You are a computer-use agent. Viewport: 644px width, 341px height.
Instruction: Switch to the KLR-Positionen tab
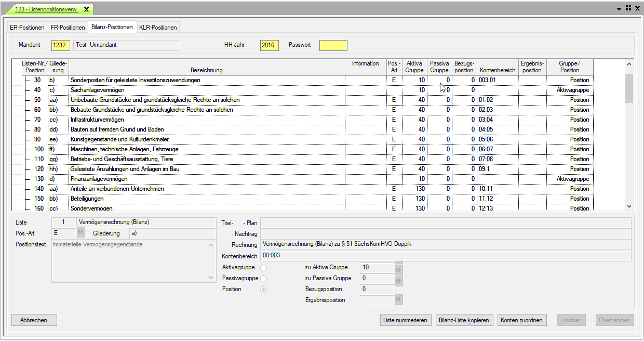(158, 28)
